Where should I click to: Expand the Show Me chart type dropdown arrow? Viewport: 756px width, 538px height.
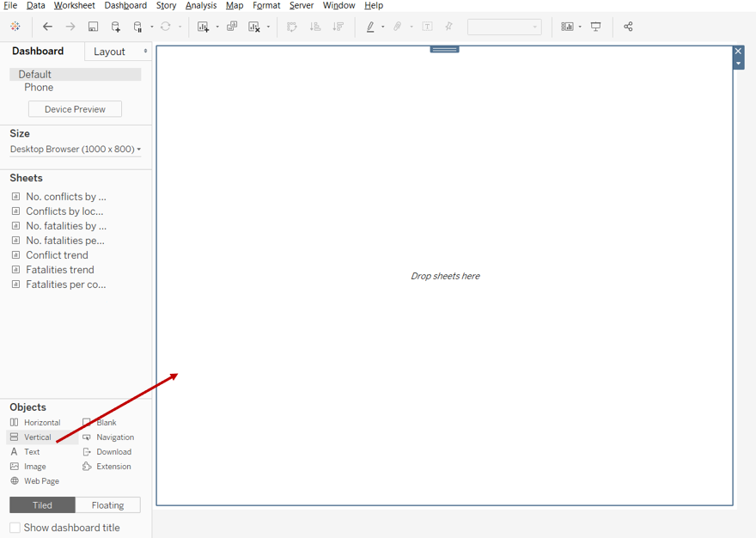pos(580,27)
